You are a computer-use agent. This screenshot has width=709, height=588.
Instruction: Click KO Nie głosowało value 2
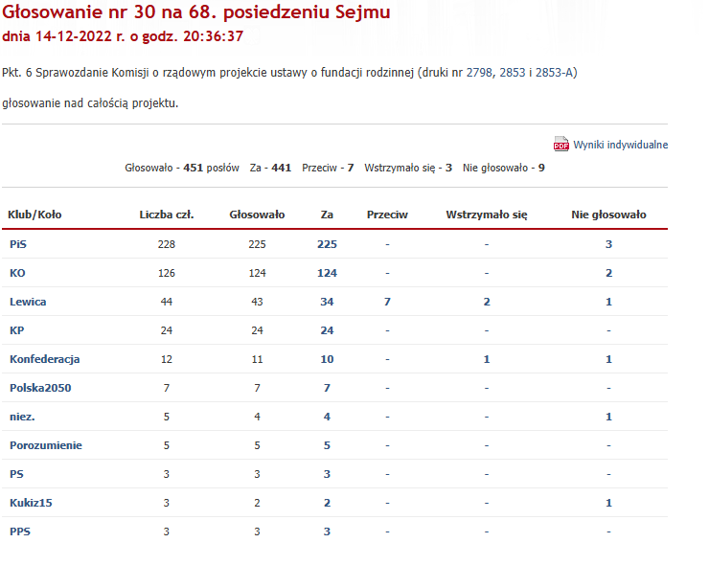pos(608,273)
